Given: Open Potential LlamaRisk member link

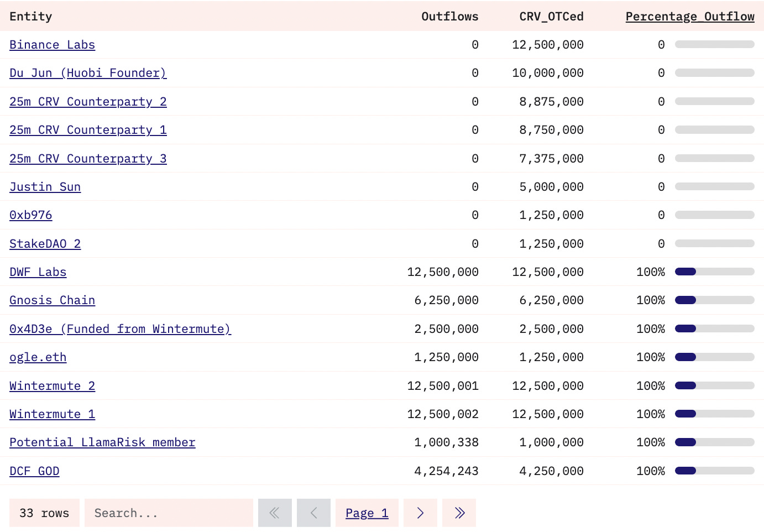Looking at the screenshot, I should pos(102,442).
